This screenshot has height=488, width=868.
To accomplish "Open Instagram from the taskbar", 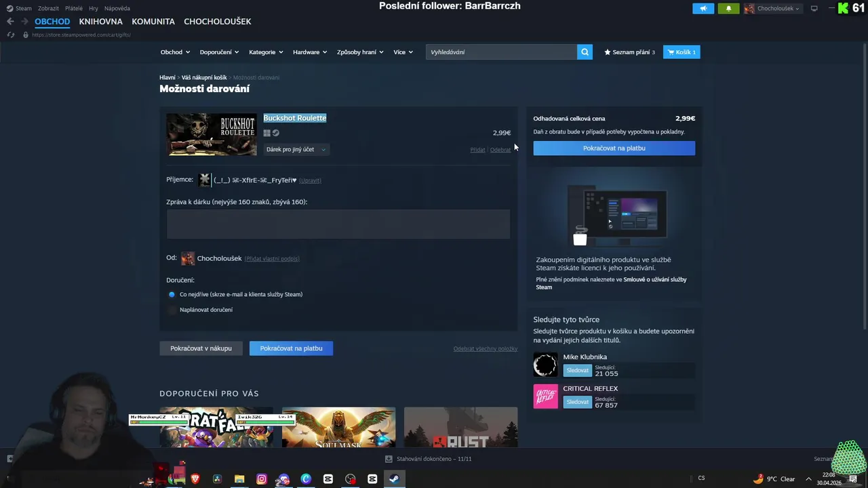I will tap(262, 479).
